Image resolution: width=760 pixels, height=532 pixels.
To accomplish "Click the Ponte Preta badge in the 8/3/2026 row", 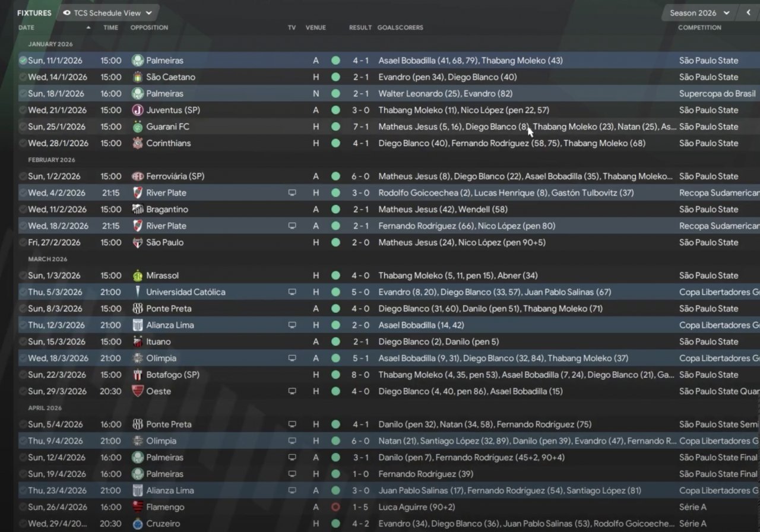I will pyautogui.click(x=137, y=309).
